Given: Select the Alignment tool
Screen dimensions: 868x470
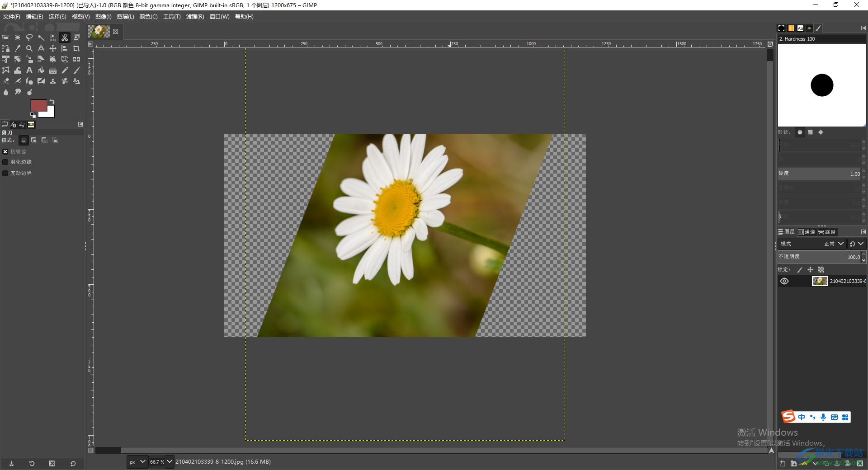Looking at the screenshot, I should point(65,48).
